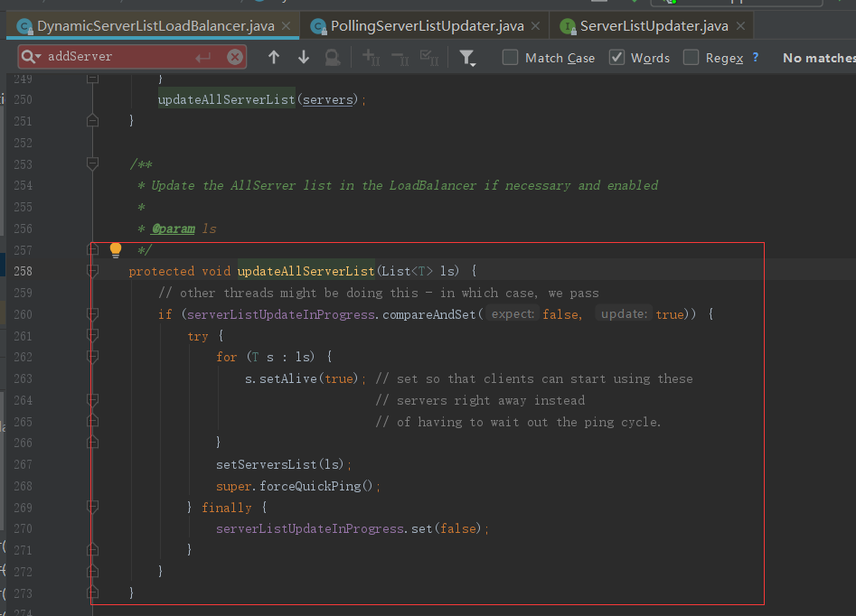Click line number 263 in the gutter
This screenshot has width=856, height=616.
[23, 378]
